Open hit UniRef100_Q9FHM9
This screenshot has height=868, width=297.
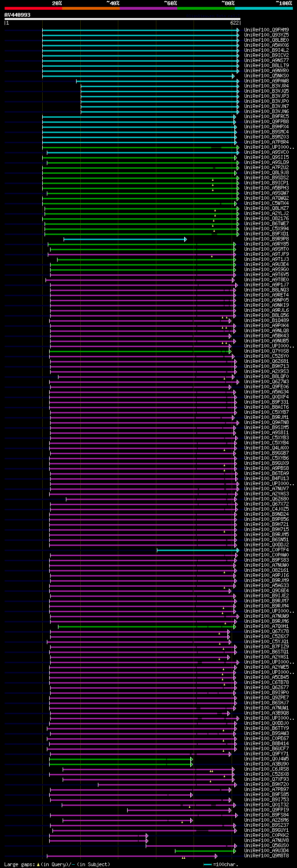click(266, 30)
